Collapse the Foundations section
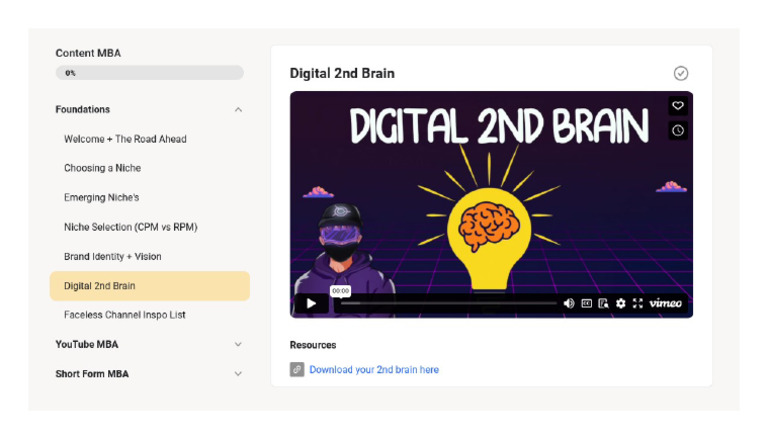Viewport: 768px width, 439px height. [238, 110]
